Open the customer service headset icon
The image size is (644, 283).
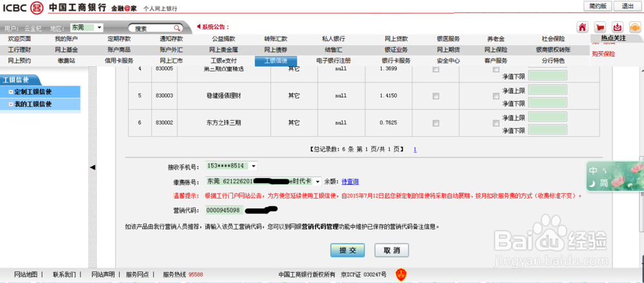(x=634, y=27)
